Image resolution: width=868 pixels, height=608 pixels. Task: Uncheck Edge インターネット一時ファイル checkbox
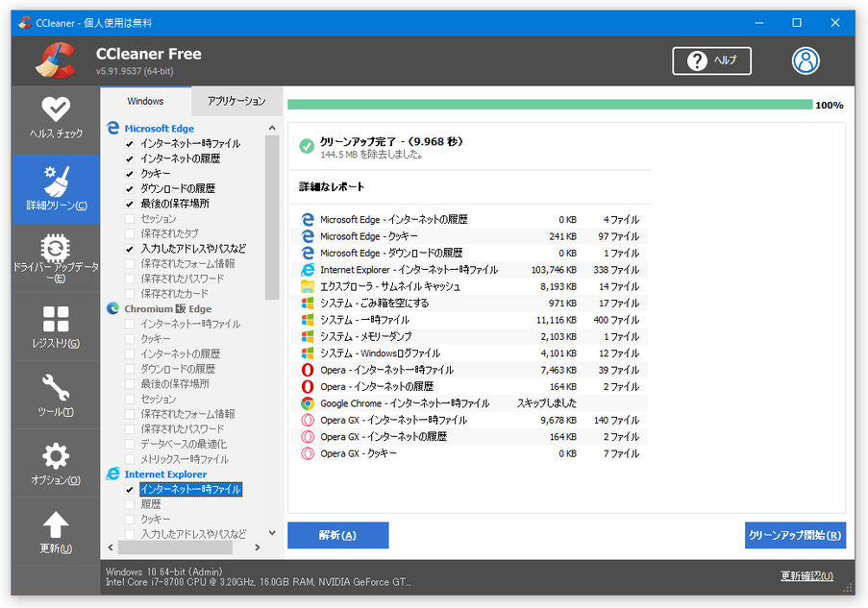click(x=130, y=144)
